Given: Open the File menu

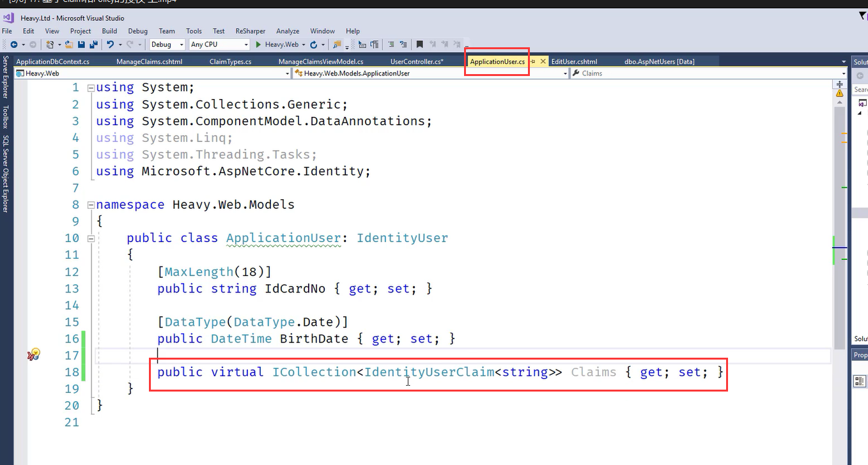Looking at the screenshot, I should pos(7,31).
